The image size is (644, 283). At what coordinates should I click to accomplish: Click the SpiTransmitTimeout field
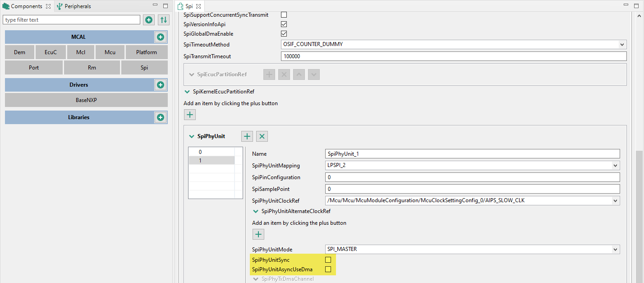[454, 56]
